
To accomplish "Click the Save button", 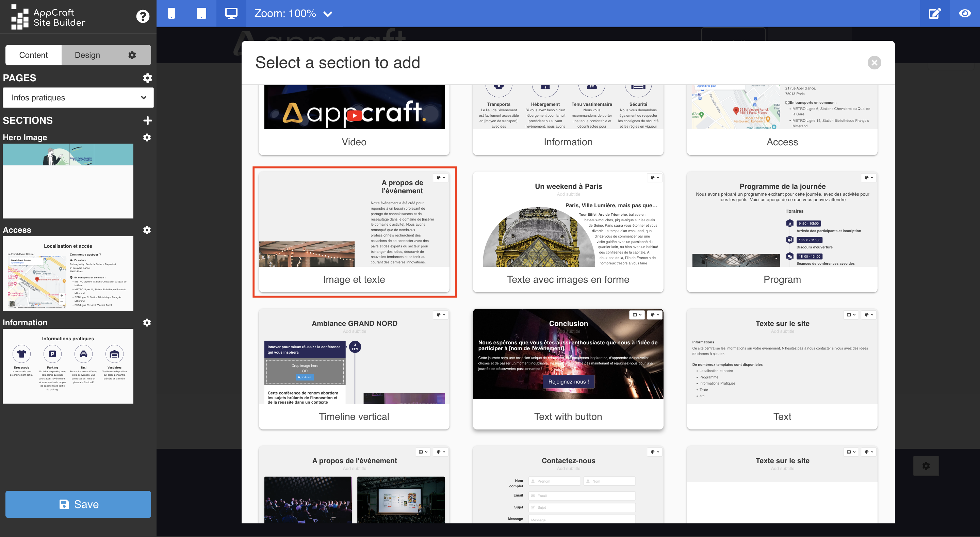I will (x=78, y=504).
